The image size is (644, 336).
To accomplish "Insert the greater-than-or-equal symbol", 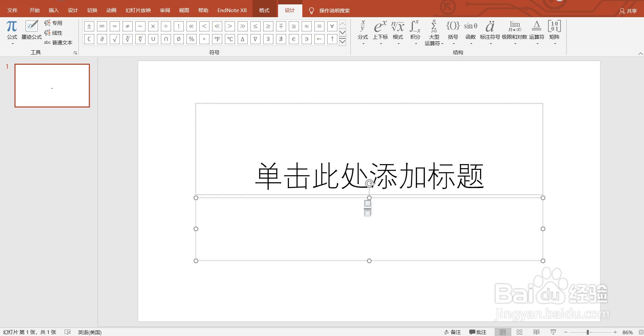I will [x=268, y=26].
